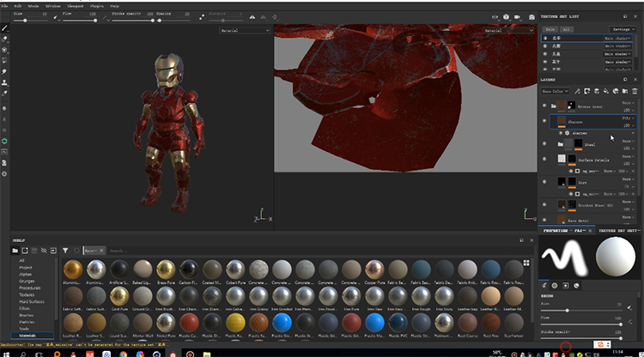Select the Projection tool

point(5,50)
